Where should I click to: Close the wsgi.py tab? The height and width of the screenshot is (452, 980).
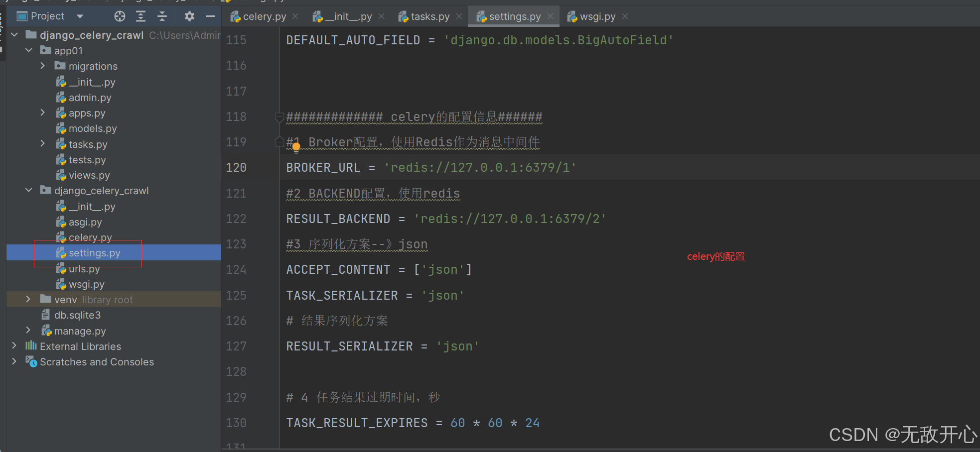click(x=625, y=16)
